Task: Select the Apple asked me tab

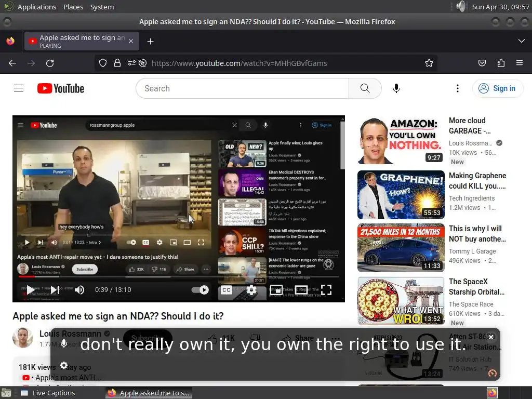Action: (x=82, y=41)
